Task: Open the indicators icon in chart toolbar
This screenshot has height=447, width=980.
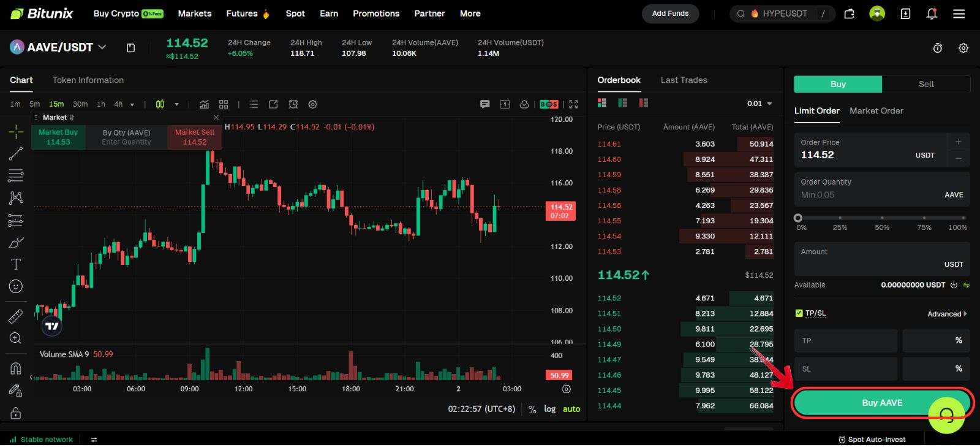Action: (x=205, y=104)
